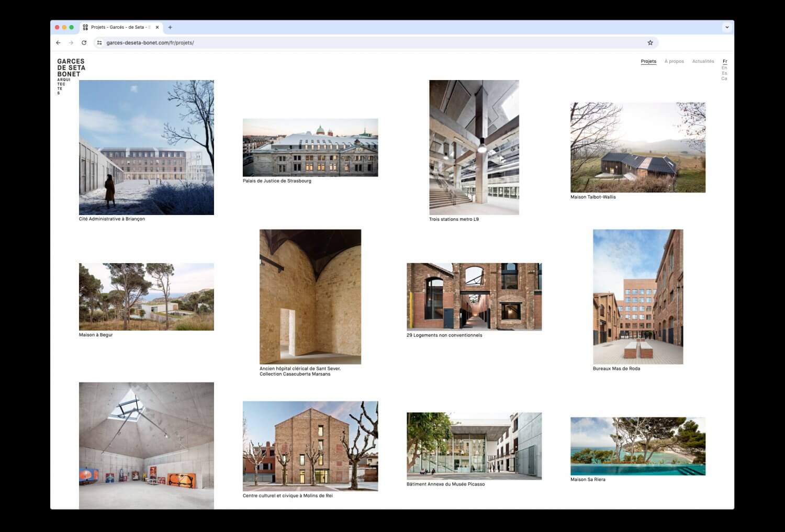Open the Maison Talbot-Wallis photo
Viewport: 785px width, 532px height.
click(x=638, y=148)
